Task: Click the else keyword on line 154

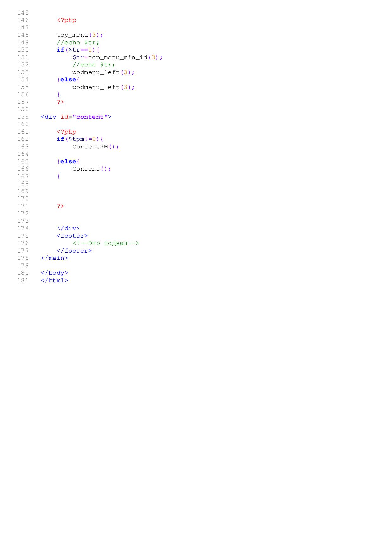Action: tap(68, 79)
